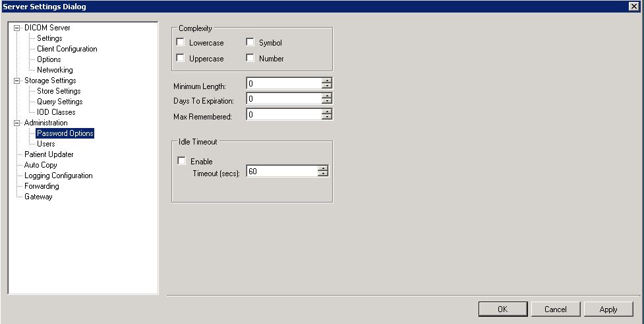
Task: Collapse the DICOM Server tree node
Action: click(x=17, y=28)
